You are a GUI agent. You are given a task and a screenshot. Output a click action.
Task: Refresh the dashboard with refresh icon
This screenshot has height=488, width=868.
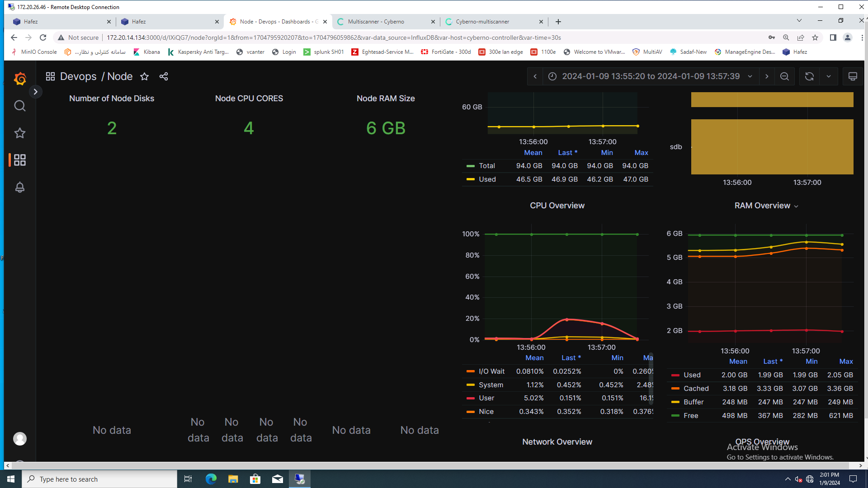[809, 76]
